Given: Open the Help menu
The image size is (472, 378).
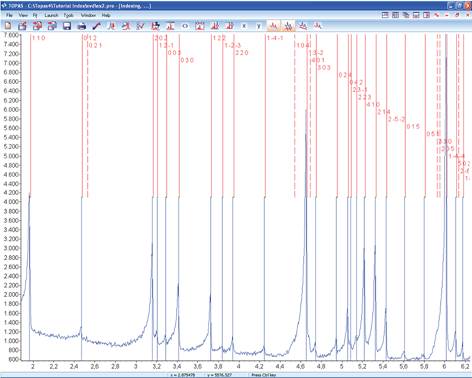Looking at the screenshot, I should 106,15.
